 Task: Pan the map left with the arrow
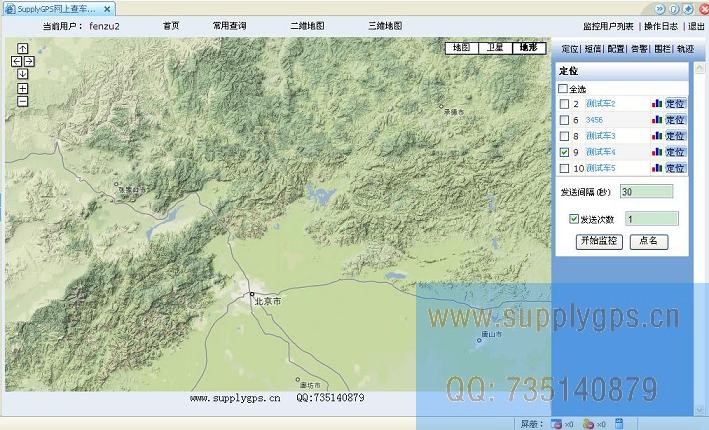[x=15, y=61]
